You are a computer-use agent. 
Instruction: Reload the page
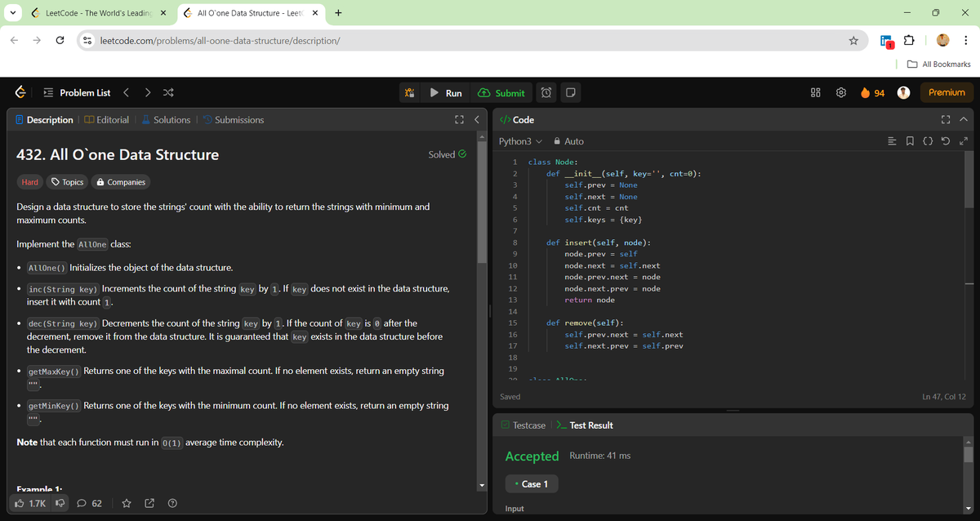tap(61, 40)
